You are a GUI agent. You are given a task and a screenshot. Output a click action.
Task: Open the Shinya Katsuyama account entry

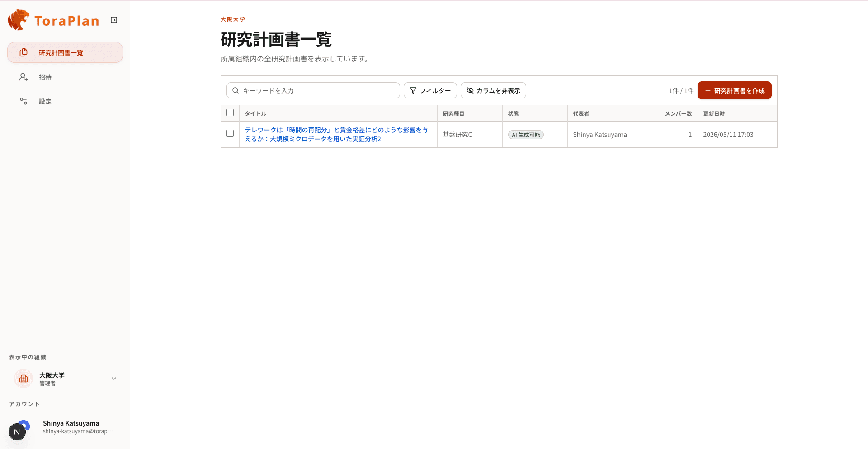[65, 427]
